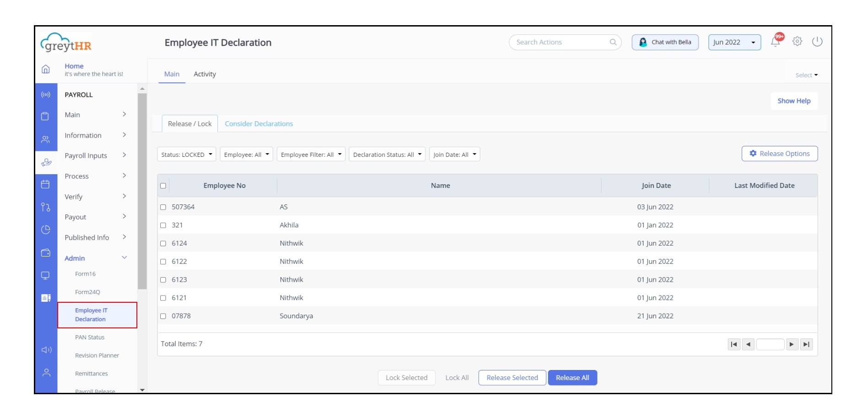
Task: Tick the checkbox for employee 507364
Action: (x=163, y=207)
